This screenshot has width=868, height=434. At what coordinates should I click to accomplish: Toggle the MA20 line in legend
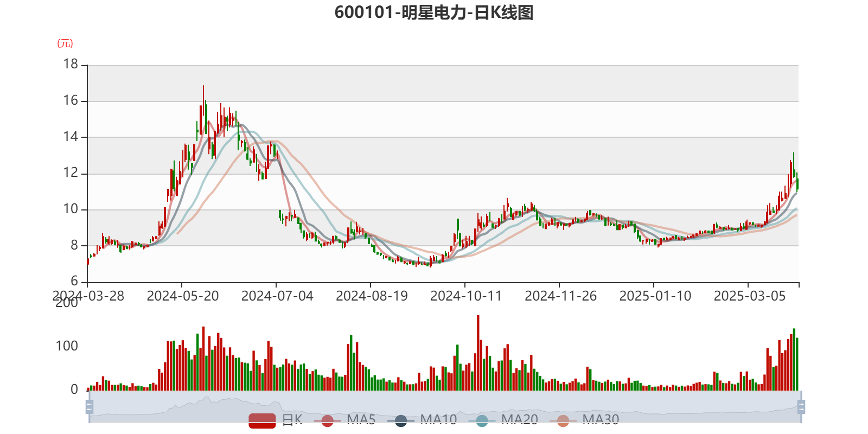tap(503, 420)
